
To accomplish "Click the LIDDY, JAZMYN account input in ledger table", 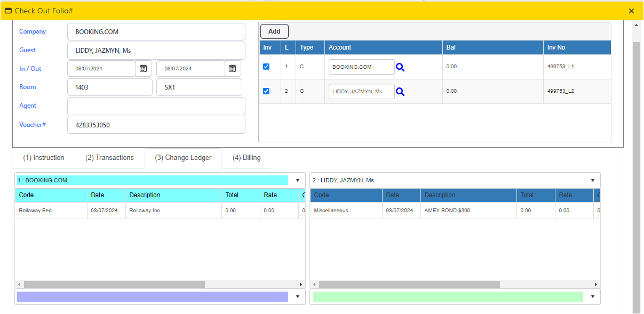I will (362, 92).
